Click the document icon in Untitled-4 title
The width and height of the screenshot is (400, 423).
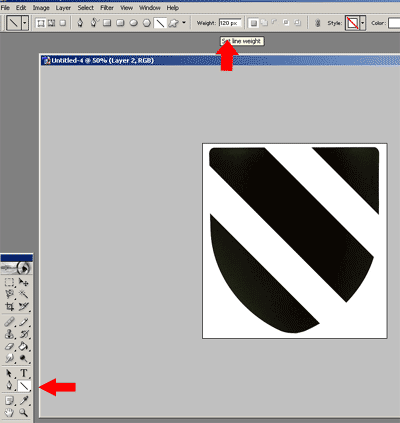coord(47,60)
